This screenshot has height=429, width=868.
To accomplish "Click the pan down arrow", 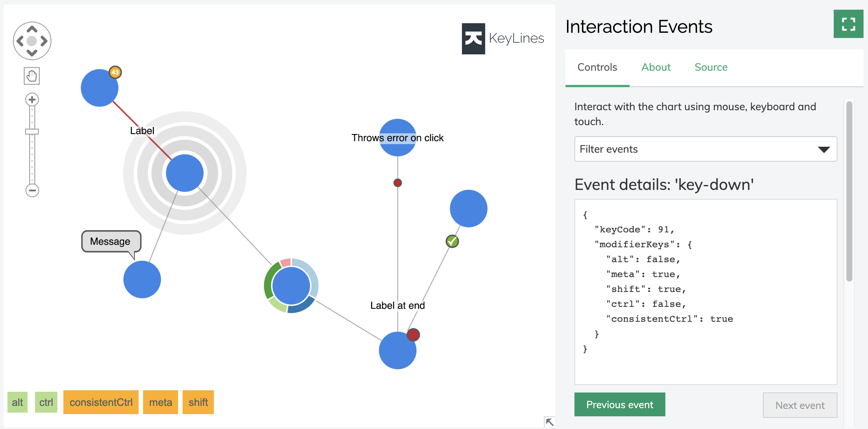I will tap(32, 53).
